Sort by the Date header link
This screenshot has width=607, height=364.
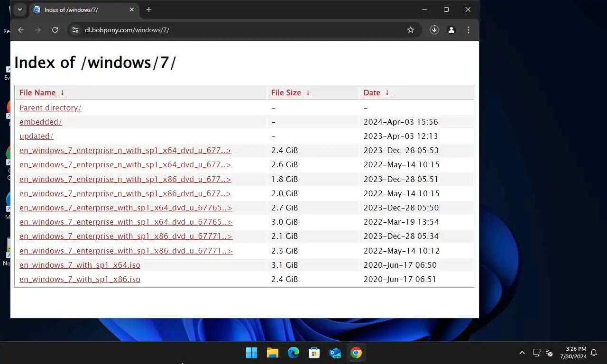coord(372,92)
